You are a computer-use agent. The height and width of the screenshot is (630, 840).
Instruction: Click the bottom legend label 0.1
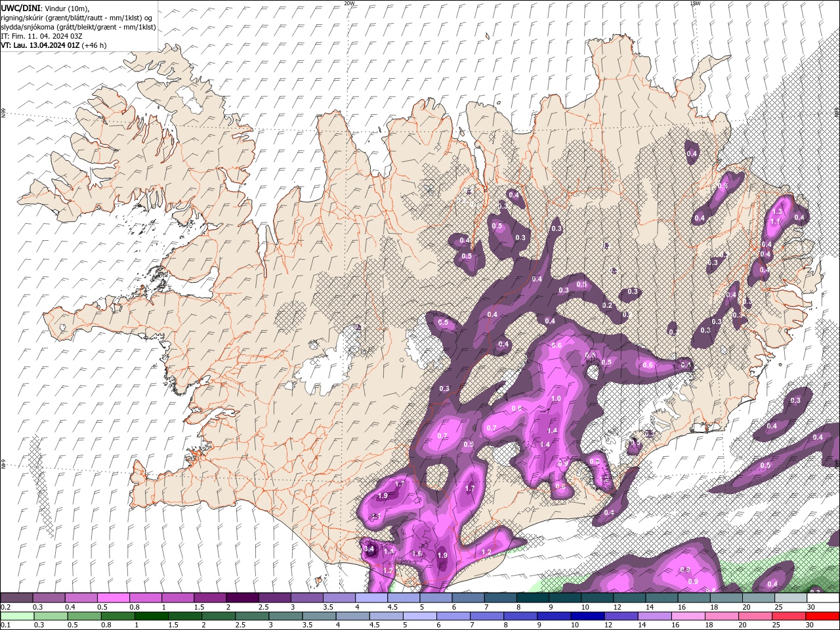(5, 625)
